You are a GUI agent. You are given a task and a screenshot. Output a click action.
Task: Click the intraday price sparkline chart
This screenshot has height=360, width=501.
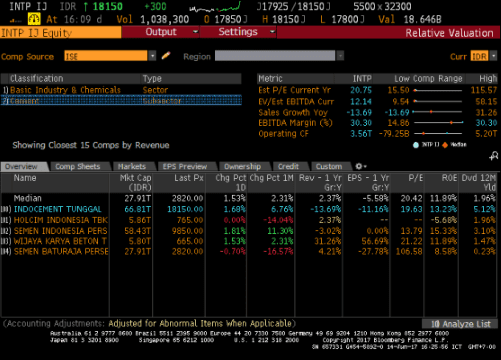tap(215, 7)
